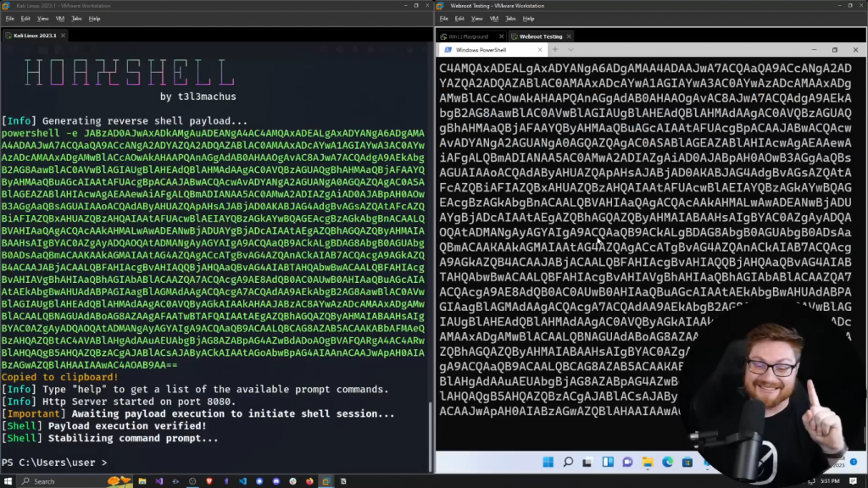Switch to the Win11 Playground VM tab
Screen dimensions: 868x488
[468, 36]
